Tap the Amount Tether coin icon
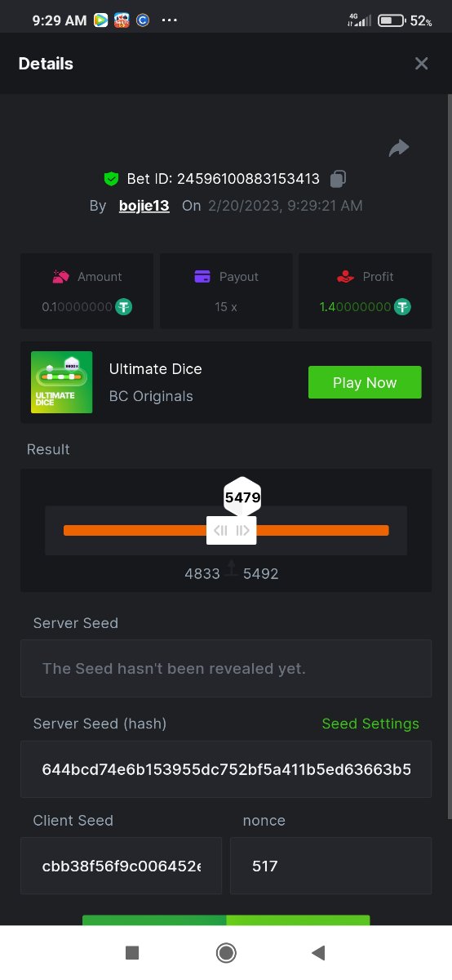Viewport: 452px width, 980px height. pyautogui.click(x=123, y=307)
